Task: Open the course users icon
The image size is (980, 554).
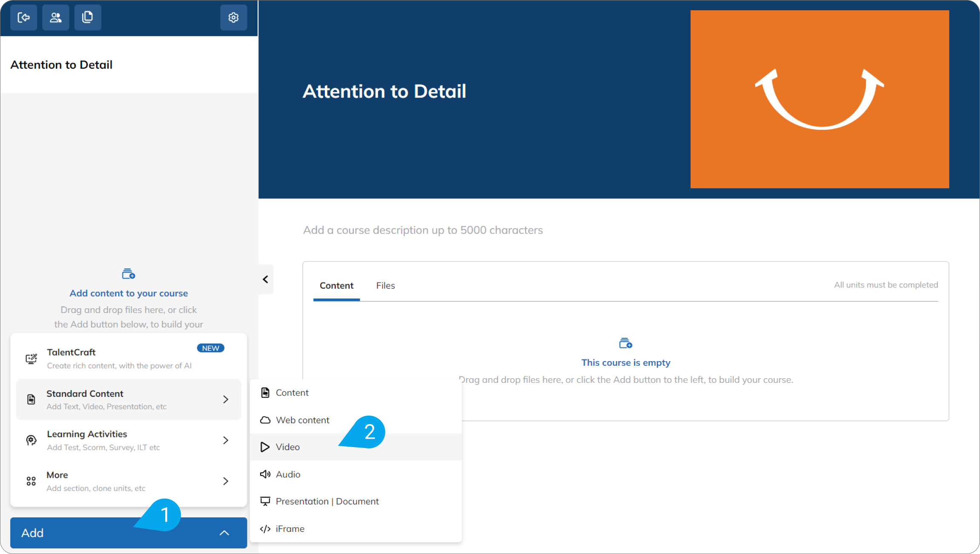Action: pyautogui.click(x=56, y=17)
